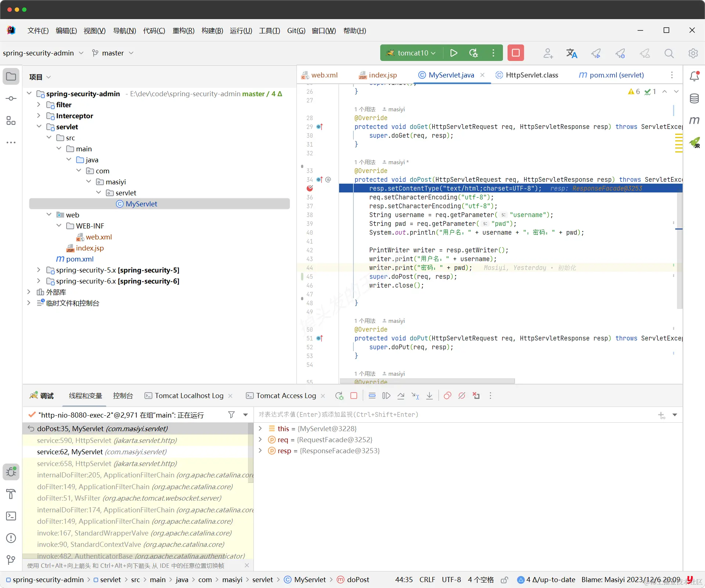Expand the resp variable
Viewport: 705px width, 588px height.
260,451
